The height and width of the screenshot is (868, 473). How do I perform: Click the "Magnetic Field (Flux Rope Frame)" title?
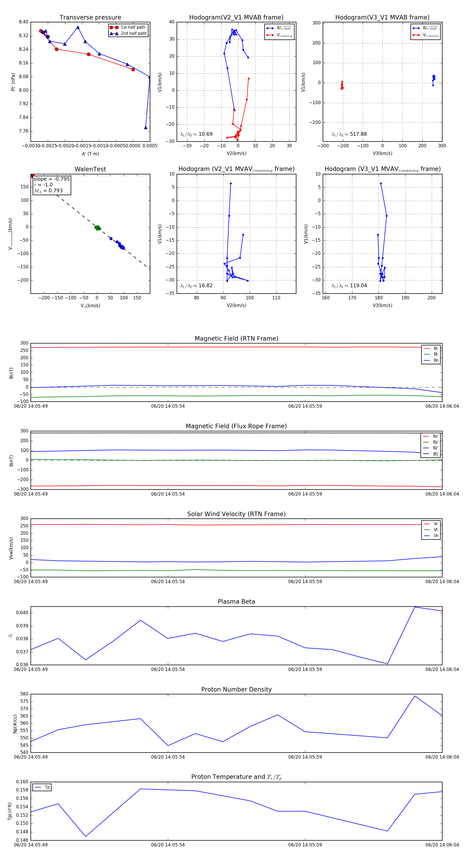(x=236, y=426)
